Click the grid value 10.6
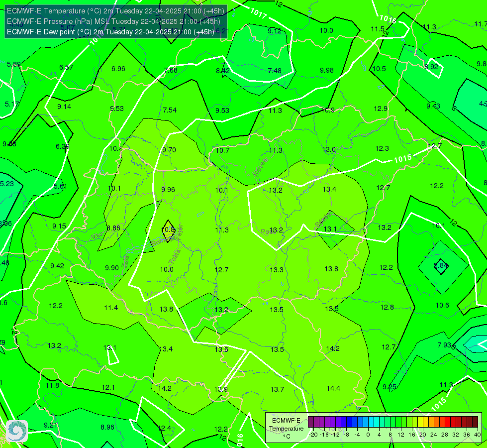This screenshot has width=487, height=448. (x=442, y=305)
